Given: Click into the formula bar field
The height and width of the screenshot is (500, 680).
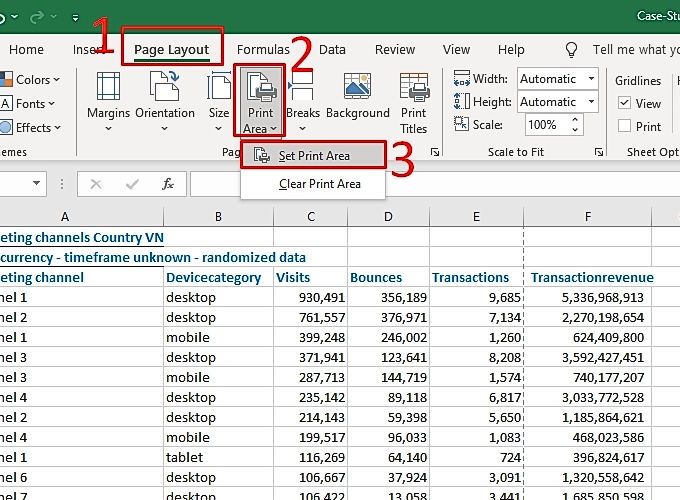Looking at the screenshot, I should point(435,184).
